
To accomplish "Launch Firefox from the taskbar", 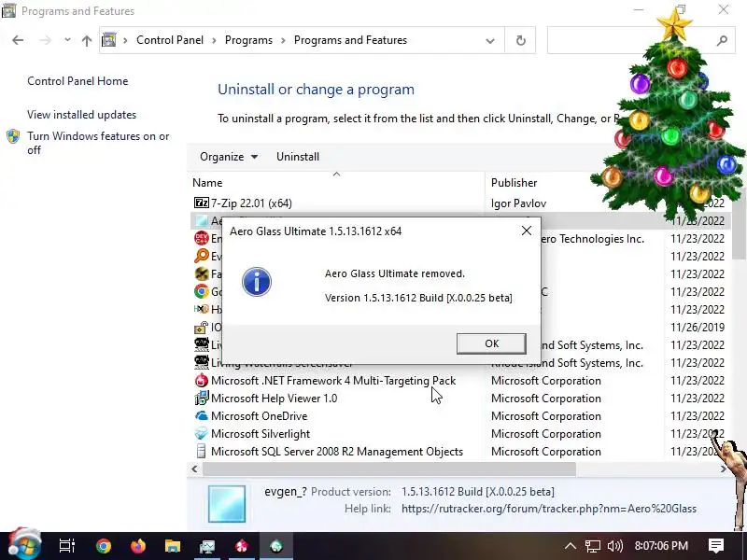I will pos(137,546).
